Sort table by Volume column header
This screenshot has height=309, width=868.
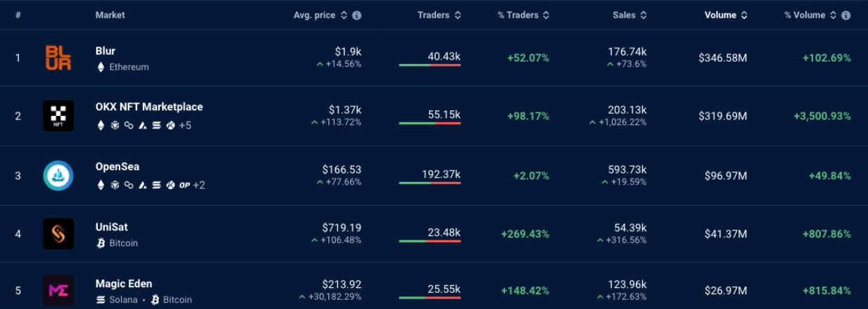[726, 15]
